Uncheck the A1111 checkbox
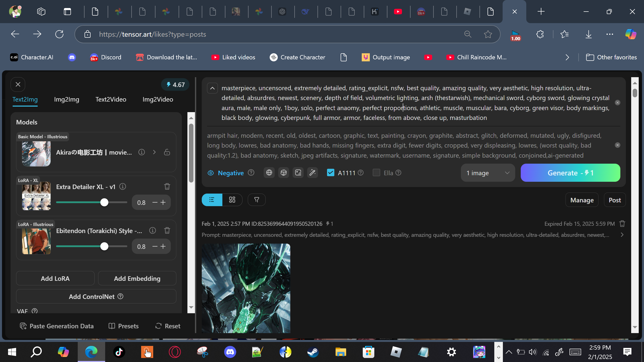The height and width of the screenshot is (362, 644). 330,173
